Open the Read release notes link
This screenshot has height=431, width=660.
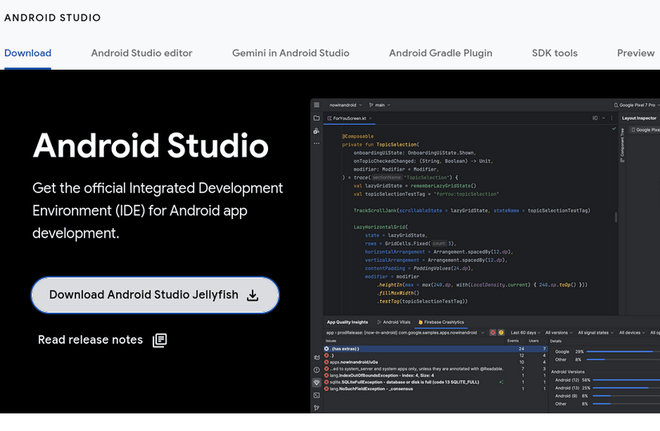(x=90, y=340)
